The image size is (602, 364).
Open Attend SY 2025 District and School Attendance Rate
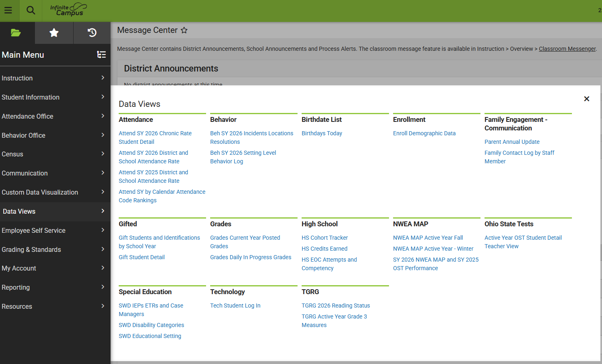pyautogui.click(x=153, y=176)
